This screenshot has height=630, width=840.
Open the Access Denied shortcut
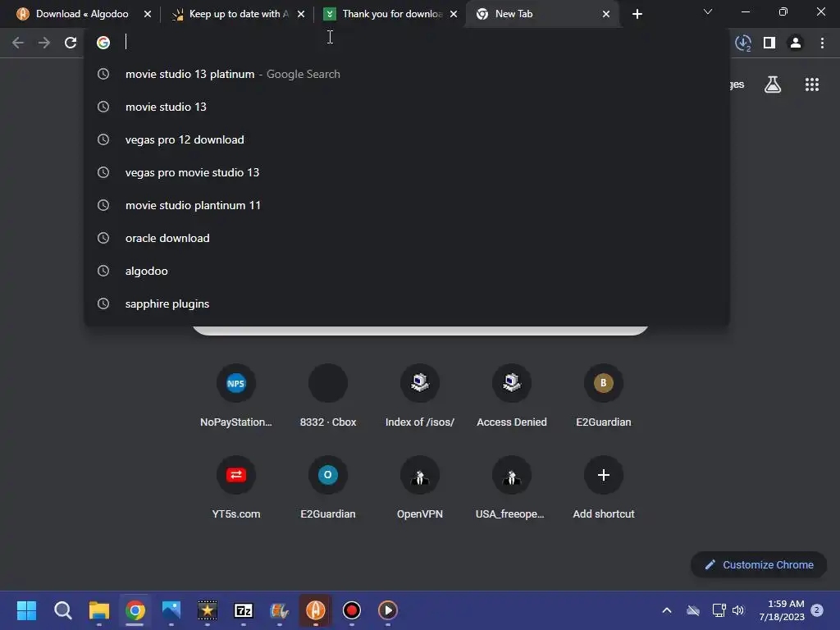(x=512, y=396)
